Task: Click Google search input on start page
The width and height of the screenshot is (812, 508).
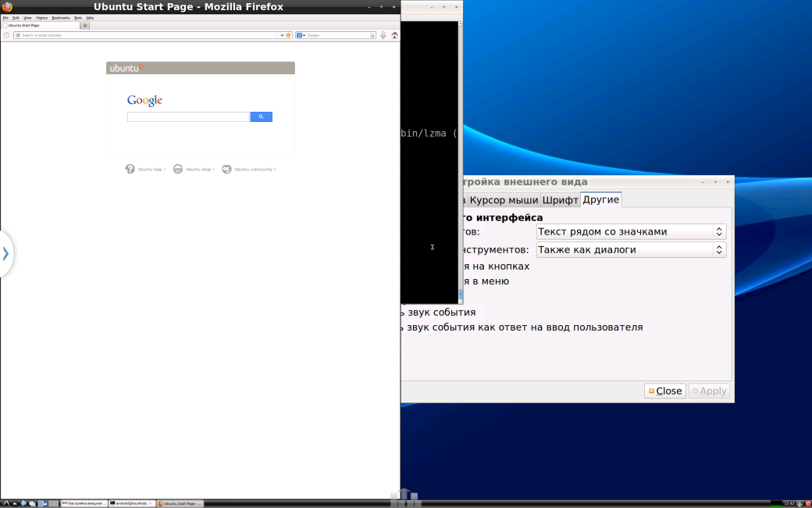Action: pos(188,116)
